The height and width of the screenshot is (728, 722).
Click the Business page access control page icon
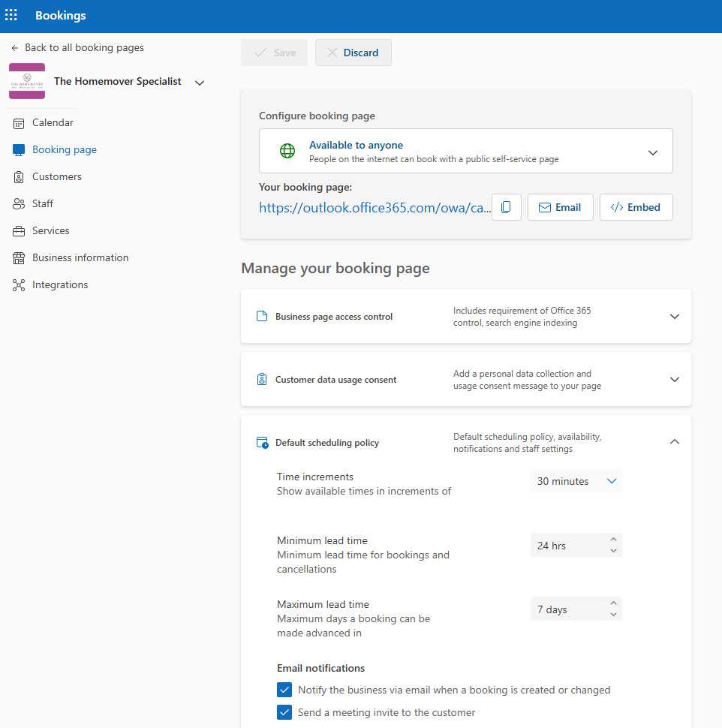262,316
